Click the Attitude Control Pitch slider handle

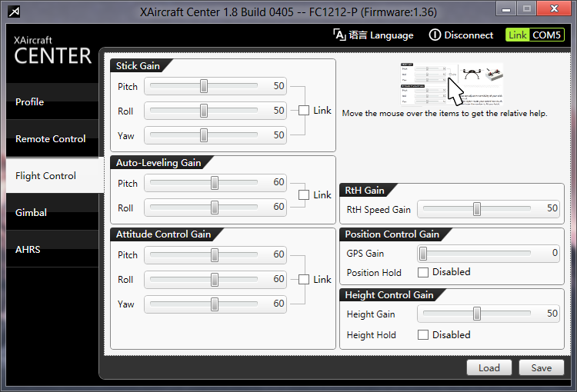click(x=215, y=255)
